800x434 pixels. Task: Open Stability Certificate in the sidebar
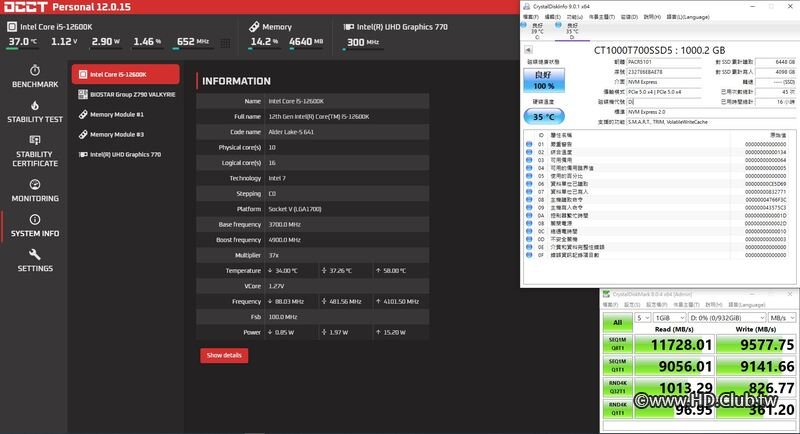click(x=35, y=151)
